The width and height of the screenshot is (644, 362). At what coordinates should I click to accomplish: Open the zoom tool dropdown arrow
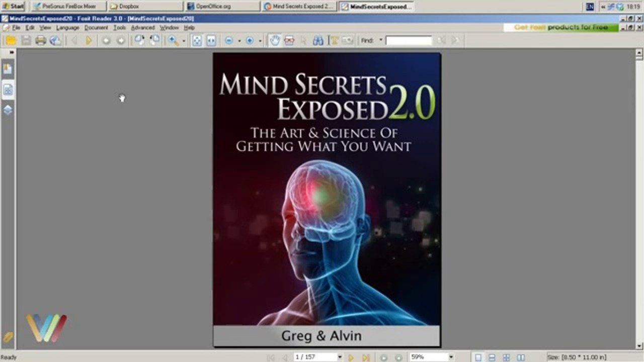pyautogui.click(x=184, y=41)
